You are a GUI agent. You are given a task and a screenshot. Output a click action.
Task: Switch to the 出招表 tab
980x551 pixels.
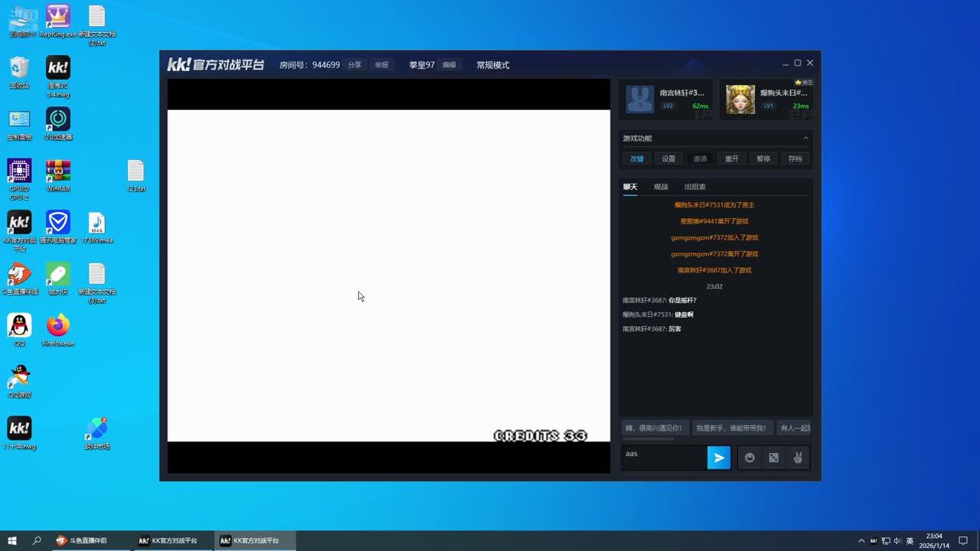tap(694, 187)
